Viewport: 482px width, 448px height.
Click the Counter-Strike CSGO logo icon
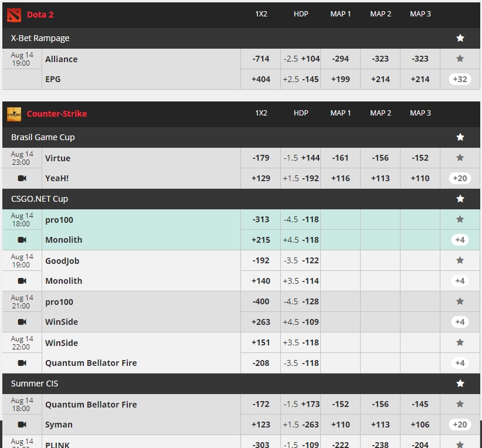tap(14, 114)
